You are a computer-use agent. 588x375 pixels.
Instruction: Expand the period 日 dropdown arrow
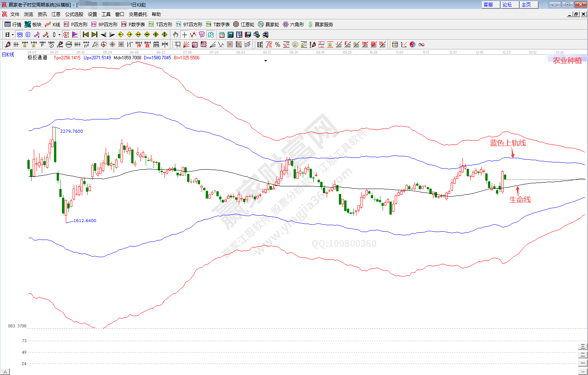point(13,35)
